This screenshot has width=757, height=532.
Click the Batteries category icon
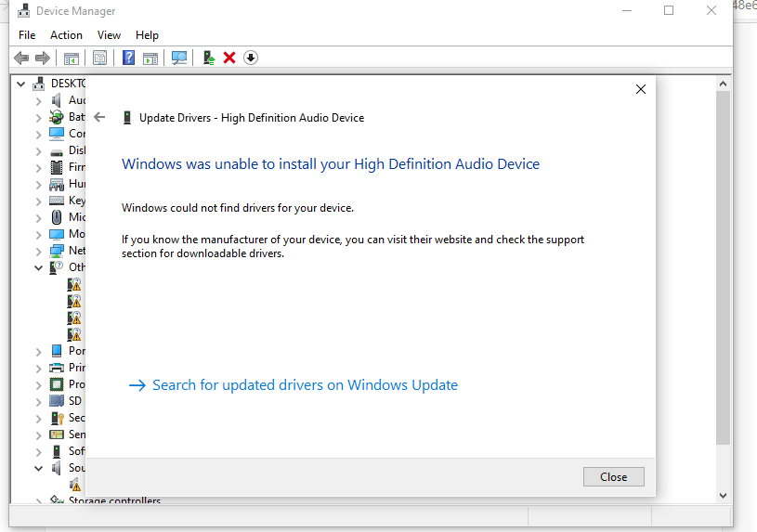point(57,117)
